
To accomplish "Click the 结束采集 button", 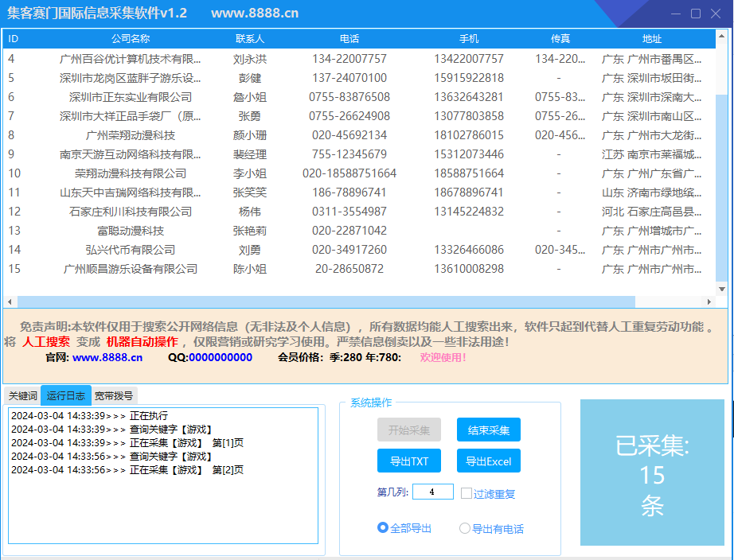I will [488, 430].
